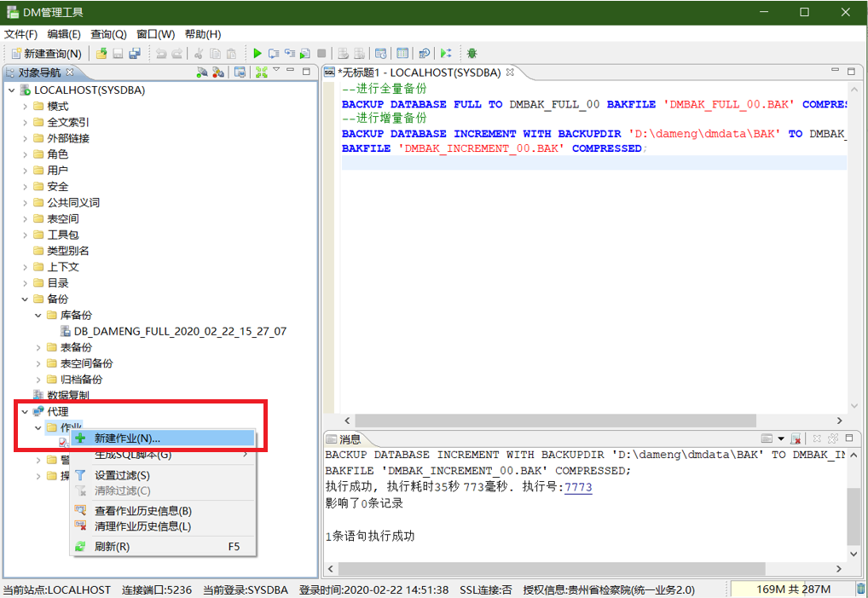Click the trash garbage-collect icon in status bar
The width and height of the screenshot is (868, 598).
(x=861, y=589)
